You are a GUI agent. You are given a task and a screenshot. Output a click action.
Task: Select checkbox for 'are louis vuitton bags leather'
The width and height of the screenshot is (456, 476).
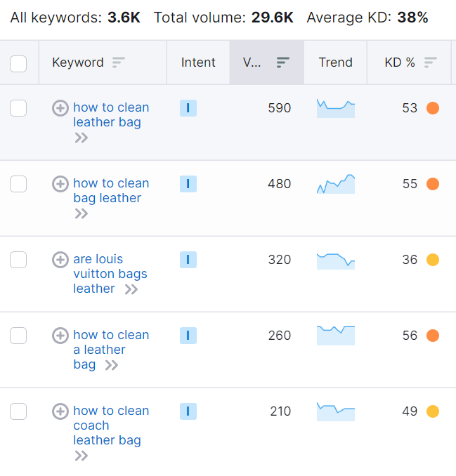pos(19,260)
